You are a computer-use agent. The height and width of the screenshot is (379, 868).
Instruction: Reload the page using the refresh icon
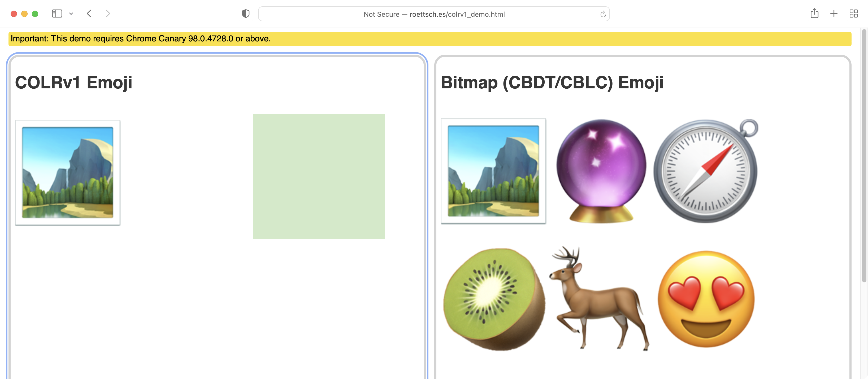click(603, 14)
